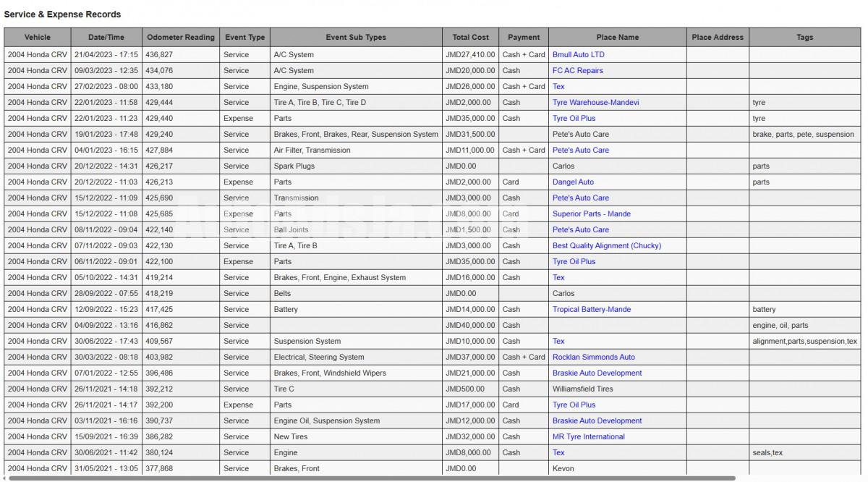
Task: Select place name Williamsfield Tires
Action: pos(583,389)
